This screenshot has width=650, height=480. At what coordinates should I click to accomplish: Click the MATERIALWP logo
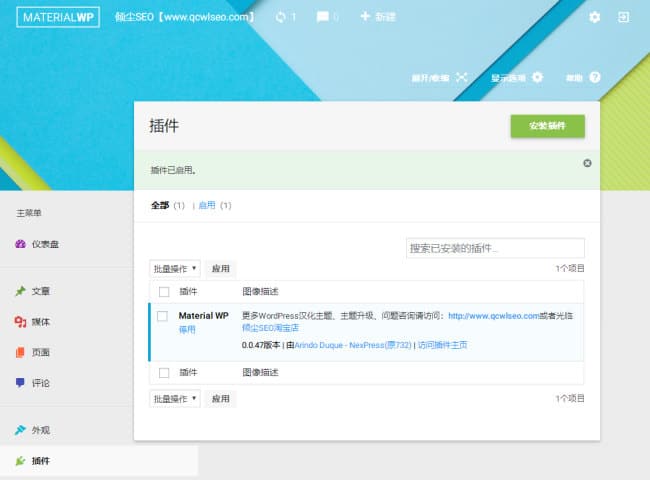[58, 17]
